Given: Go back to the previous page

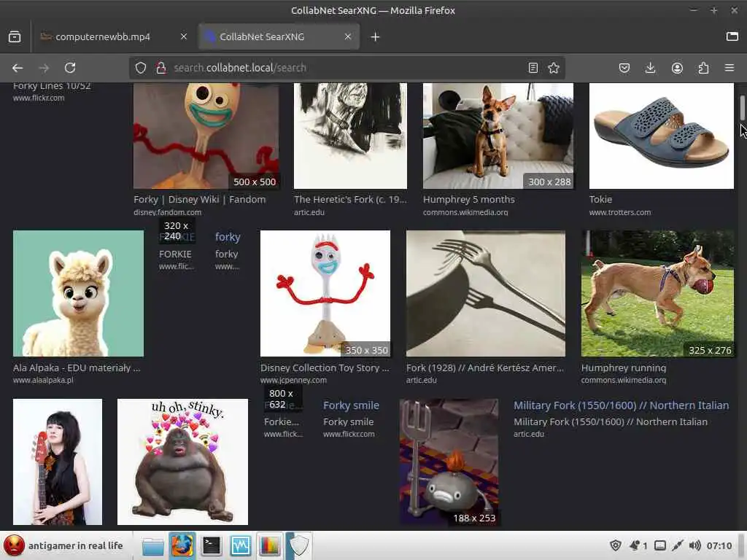Looking at the screenshot, I should 18,68.
